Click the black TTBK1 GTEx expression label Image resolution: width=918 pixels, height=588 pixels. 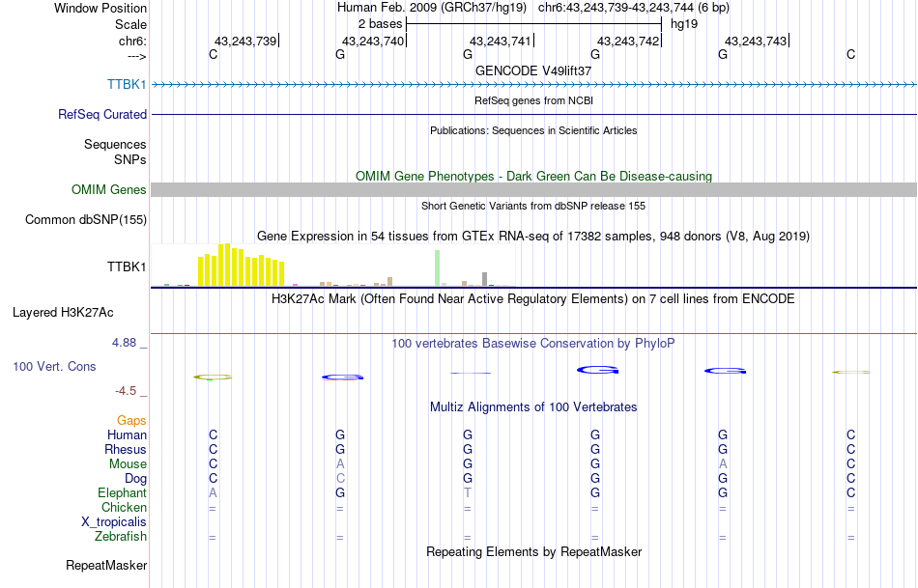tap(127, 266)
